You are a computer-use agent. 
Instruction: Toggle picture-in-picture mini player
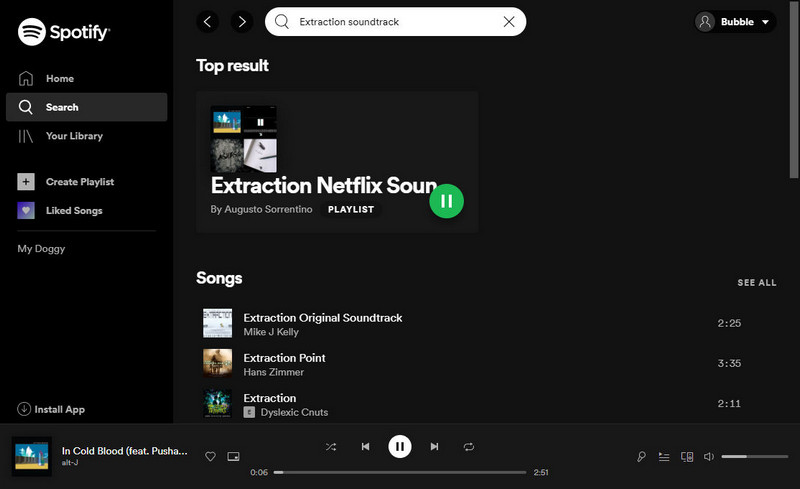pos(233,456)
